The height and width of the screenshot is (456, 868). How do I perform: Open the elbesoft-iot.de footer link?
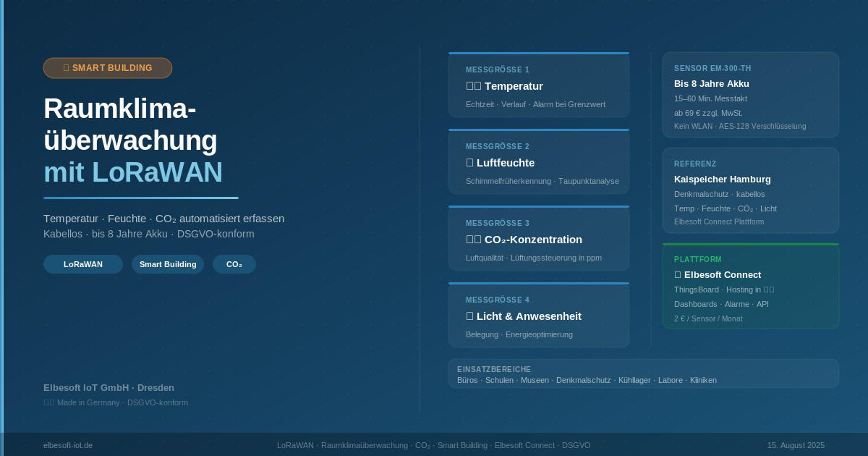tap(68, 445)
